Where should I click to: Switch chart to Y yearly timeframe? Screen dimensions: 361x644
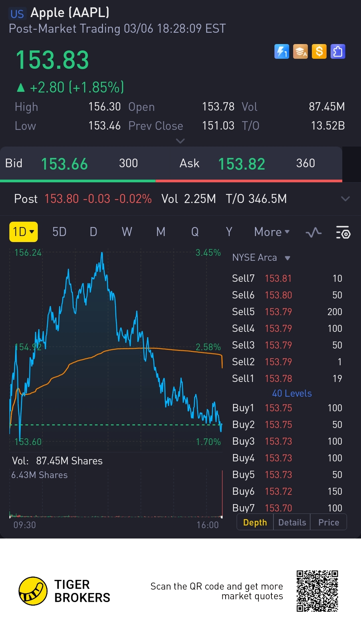click(x=229, y=232)
